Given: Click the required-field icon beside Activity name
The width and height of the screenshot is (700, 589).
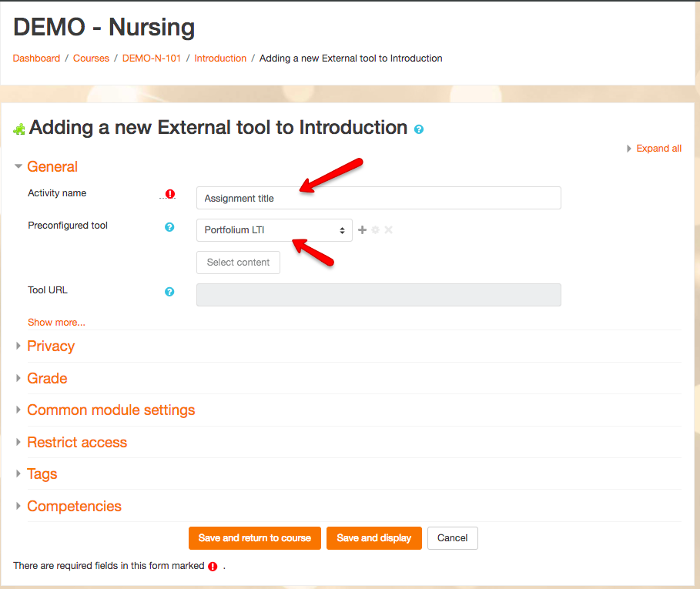Looking at the screenshot, I should click(170, 194).
